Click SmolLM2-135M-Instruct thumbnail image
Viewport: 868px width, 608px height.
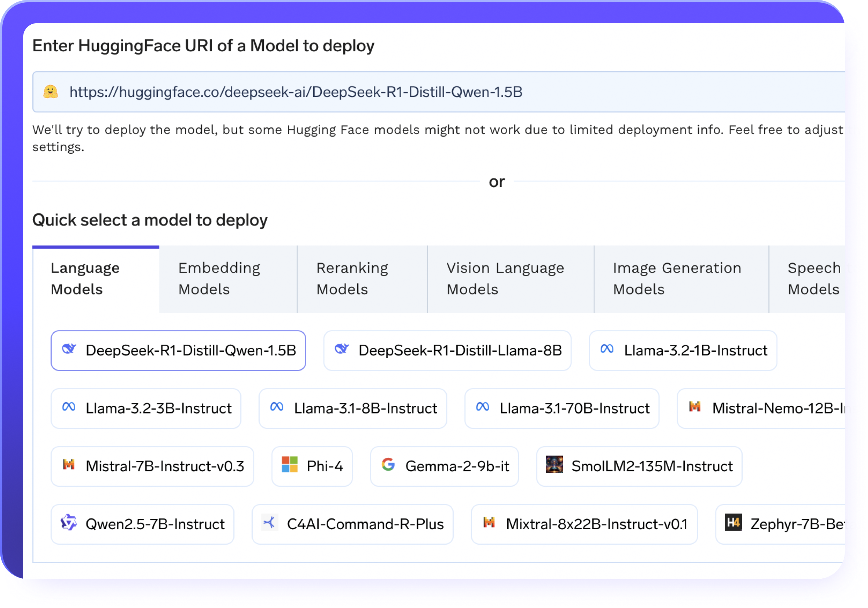[x=554, y=464]
